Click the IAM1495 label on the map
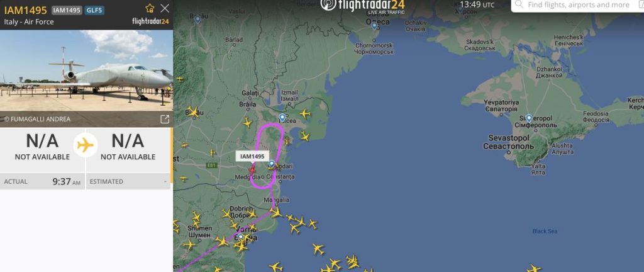The height and width of the screenshot is (272, 644). tap(252, 156)
